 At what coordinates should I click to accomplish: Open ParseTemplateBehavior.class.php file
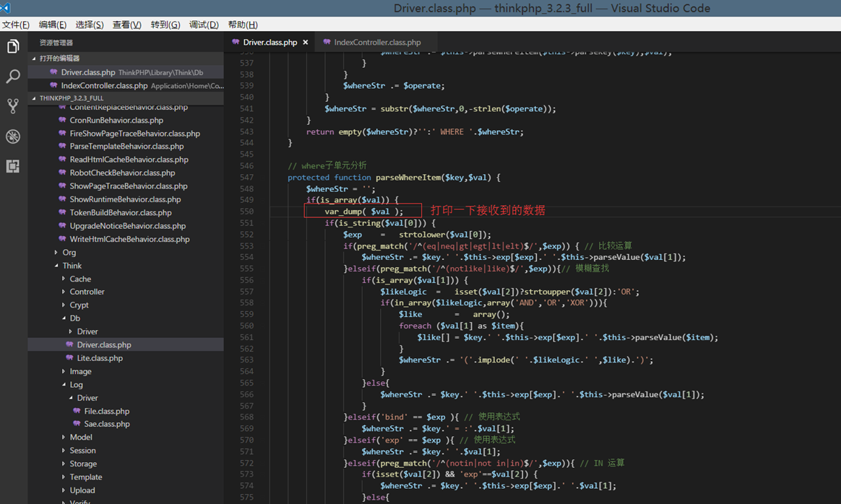[x=126, y=147]
